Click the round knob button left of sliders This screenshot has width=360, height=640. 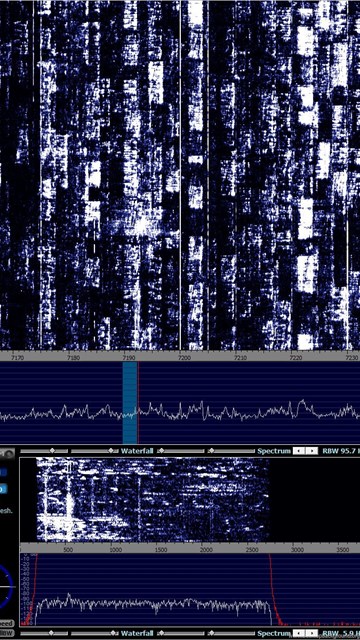(x=7, y=452)
